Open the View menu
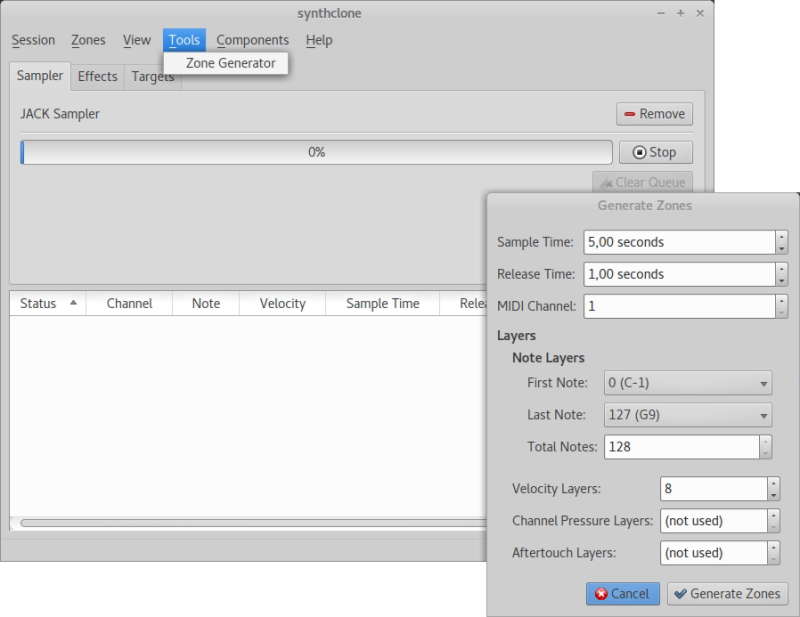800x617 pixels. click(137, 40)
